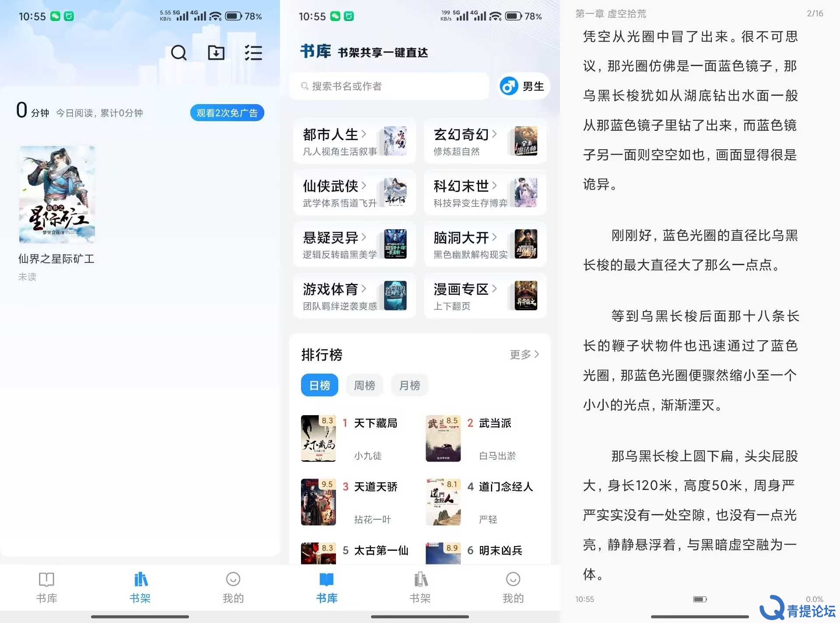This screenshot has width=840, height=623.
Task: Tap the search magnifier icon on bookshelf screen
Action: (178, 53)
